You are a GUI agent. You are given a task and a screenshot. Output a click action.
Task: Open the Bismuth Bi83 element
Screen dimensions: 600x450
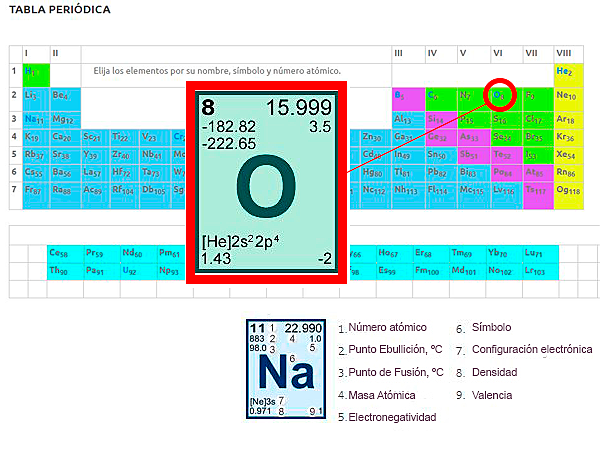(x=474, y=173)
